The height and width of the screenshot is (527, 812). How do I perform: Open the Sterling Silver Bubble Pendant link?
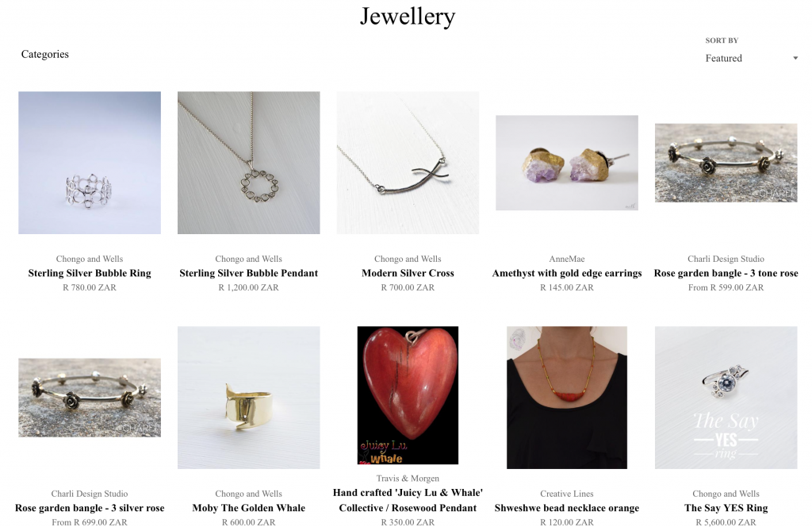(x=248, y=273)
